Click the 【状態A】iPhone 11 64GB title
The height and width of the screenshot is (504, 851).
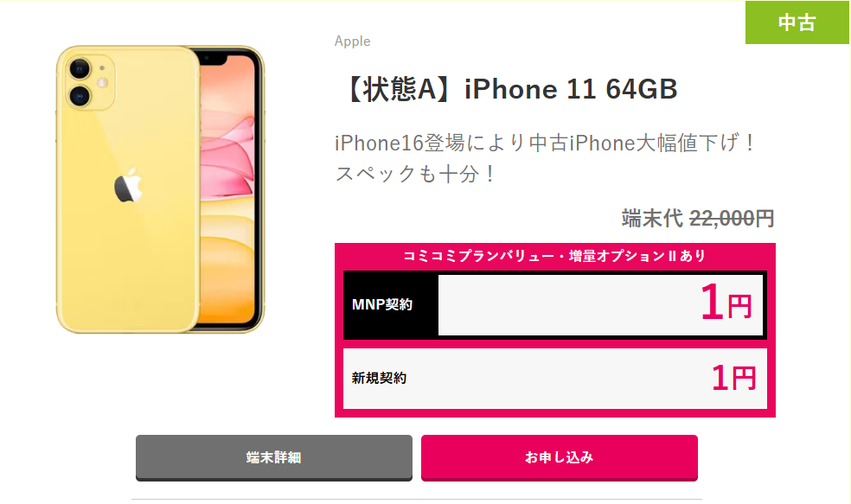tap(509, 89)
